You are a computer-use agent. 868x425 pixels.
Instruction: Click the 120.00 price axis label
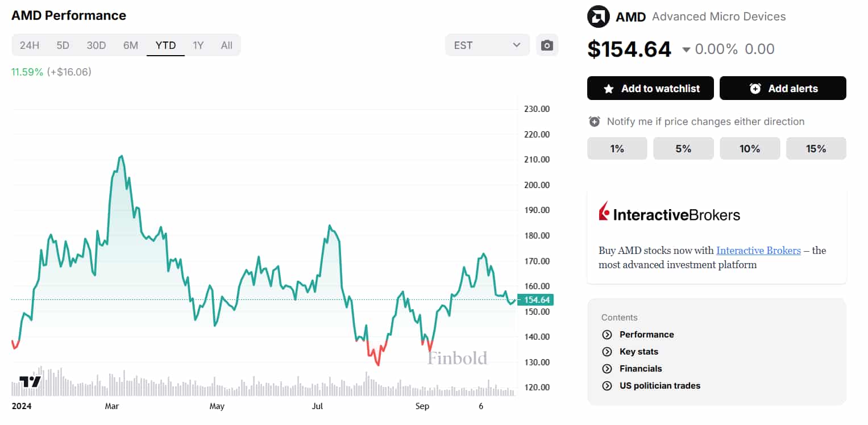pos(537,388)
